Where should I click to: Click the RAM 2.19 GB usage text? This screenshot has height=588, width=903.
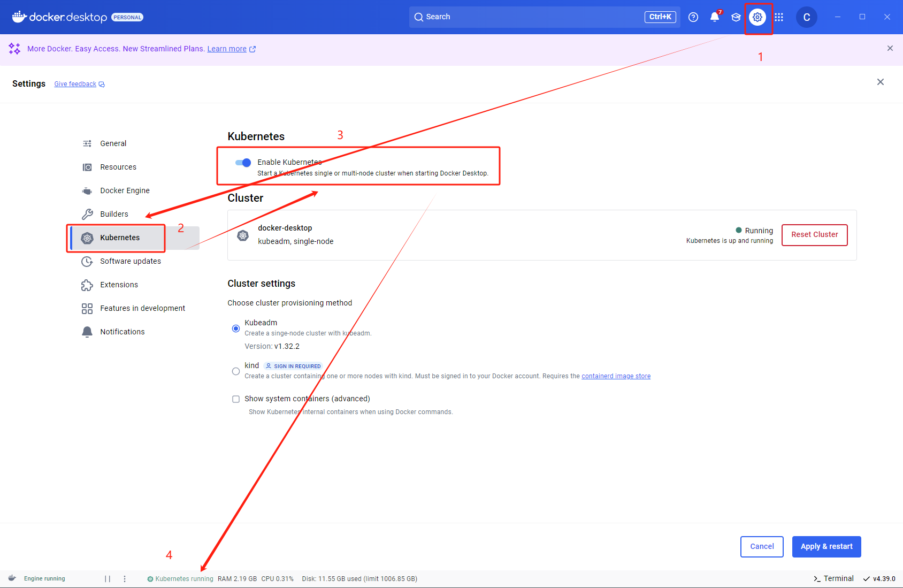(x=237, y=579)
